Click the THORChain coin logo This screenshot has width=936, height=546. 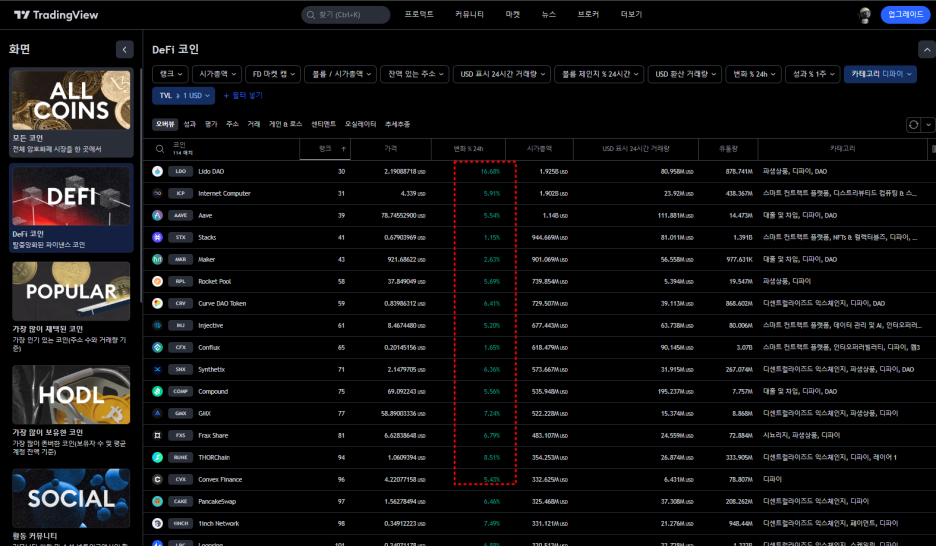click(x=158, y=457)
